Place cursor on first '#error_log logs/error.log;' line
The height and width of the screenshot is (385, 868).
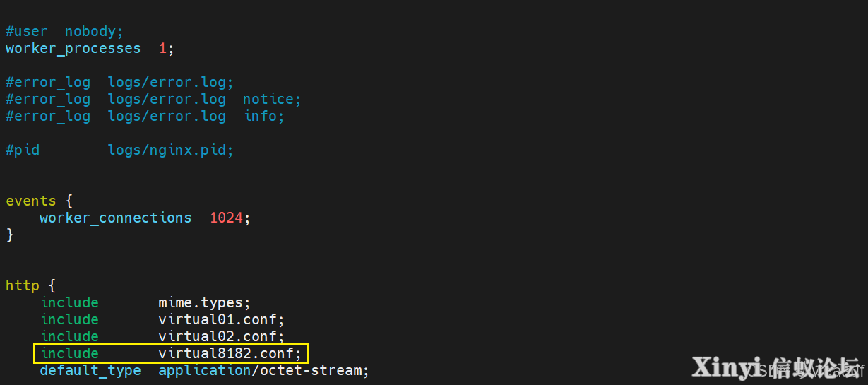[119, 83]
